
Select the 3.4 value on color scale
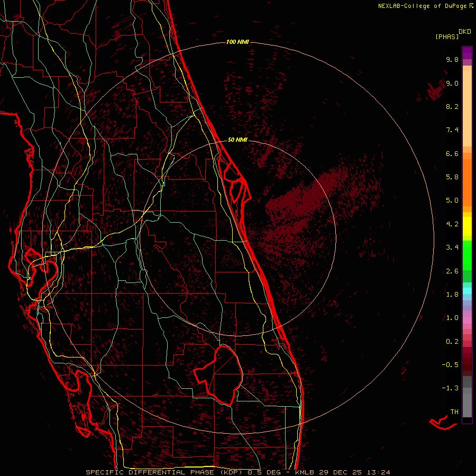(452, 248)
